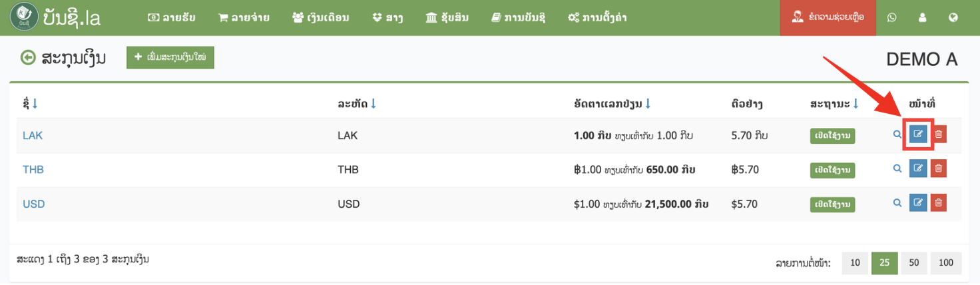Edit the LAK currency row
980x285 pixels.
point(918,135)
